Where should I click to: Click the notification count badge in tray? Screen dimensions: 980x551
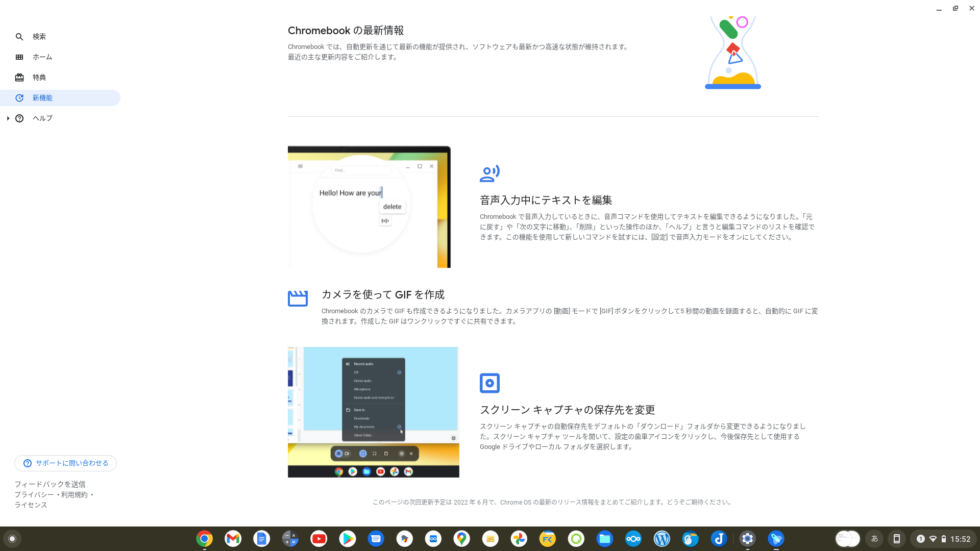click(x=921, y=539)
